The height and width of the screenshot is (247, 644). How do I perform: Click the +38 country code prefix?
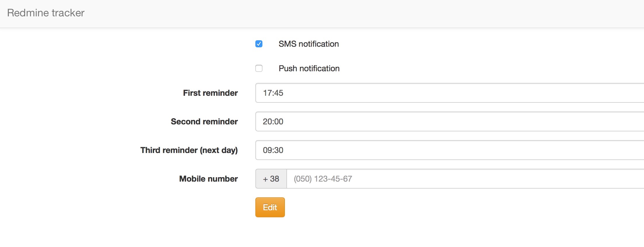point(271,179)
